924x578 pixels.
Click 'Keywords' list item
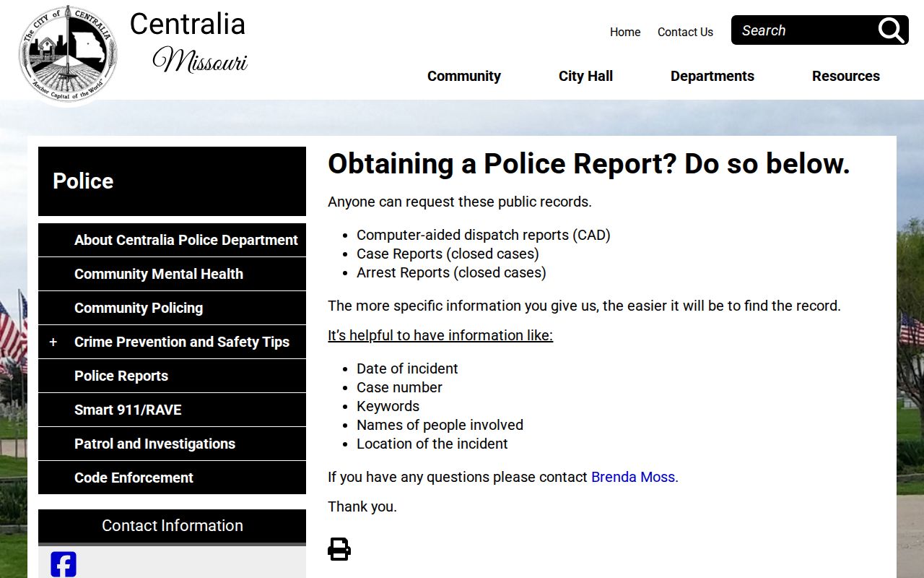pos(388,406)
